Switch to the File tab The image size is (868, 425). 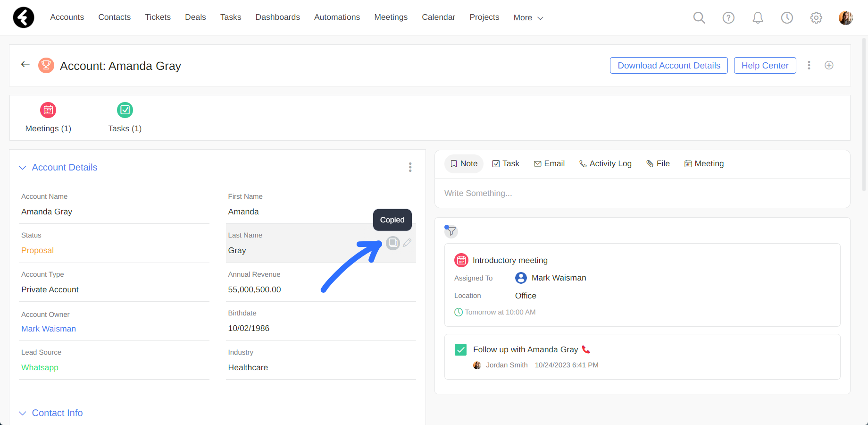658,163
